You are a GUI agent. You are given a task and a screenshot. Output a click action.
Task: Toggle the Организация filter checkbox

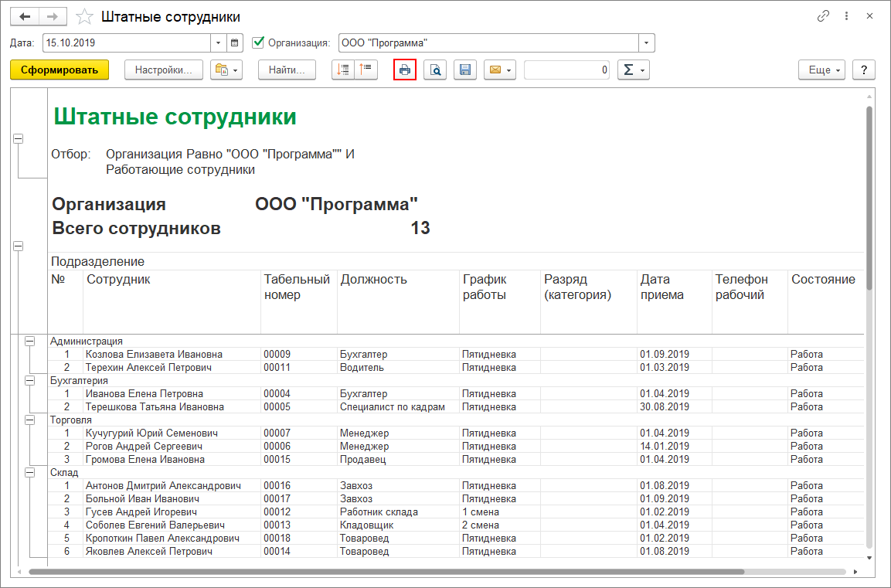258,42
